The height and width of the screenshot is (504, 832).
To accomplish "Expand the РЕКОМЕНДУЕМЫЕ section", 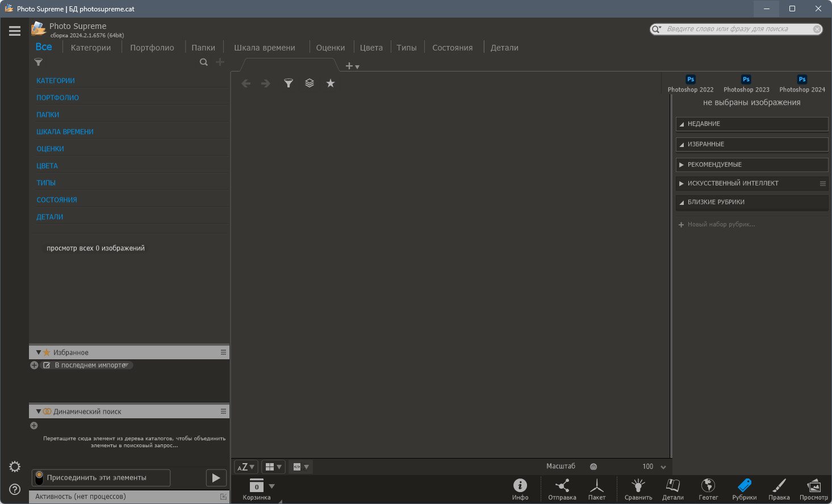I will tap(682, 165).
